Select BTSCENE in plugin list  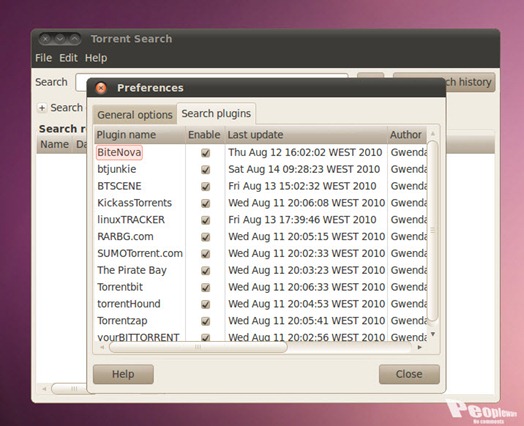point(119,186)
